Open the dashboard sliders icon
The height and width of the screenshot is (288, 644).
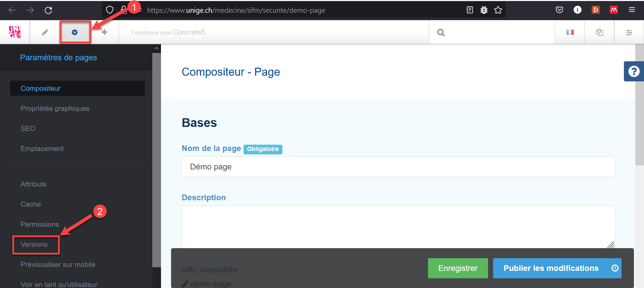pos(629,32)
